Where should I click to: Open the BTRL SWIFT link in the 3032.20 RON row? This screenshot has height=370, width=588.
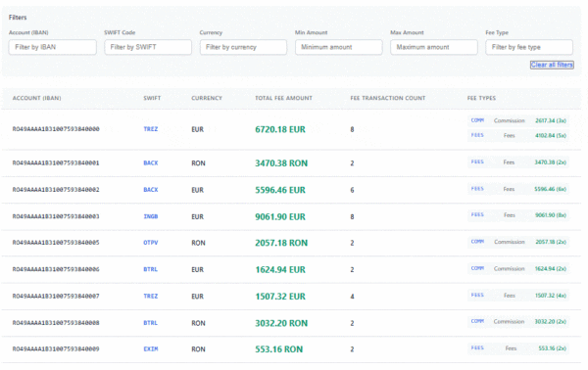coord(150,323)
